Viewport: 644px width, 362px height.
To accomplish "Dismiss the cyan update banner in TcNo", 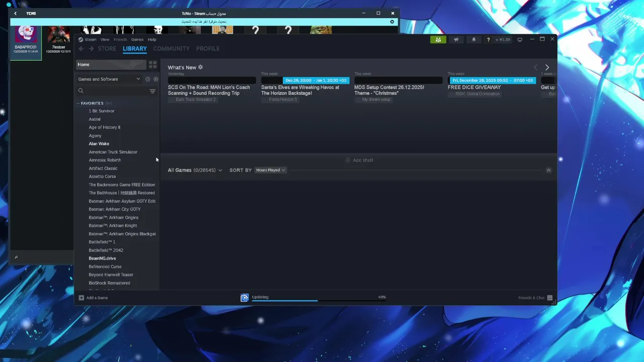I will point(392,22).
